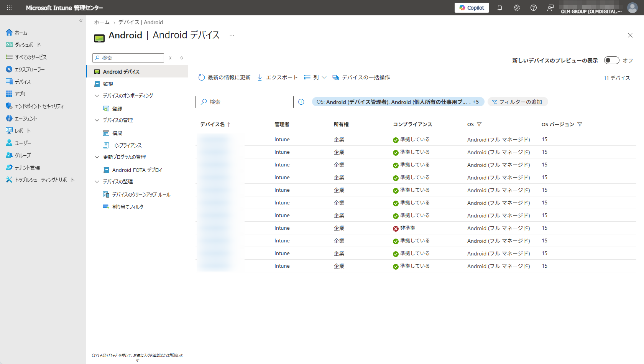Collapse the デバイスの整理 section
The height and width of the screenshot is (364, 644).
click(97, 181)
